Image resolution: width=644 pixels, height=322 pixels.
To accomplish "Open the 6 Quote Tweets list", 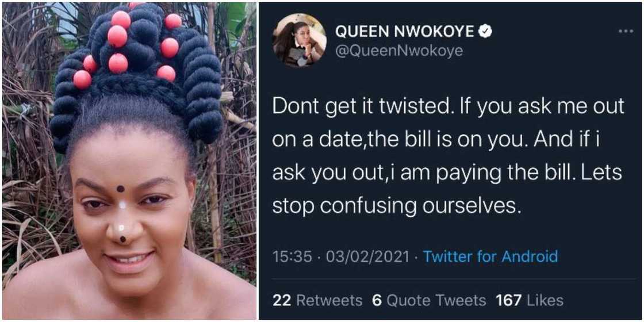I will pyautogui.click(x=429, y=300).
